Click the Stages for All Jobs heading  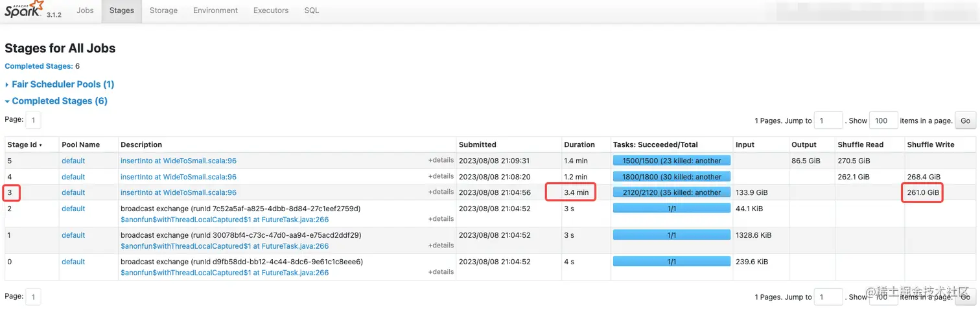pos(60,49)
